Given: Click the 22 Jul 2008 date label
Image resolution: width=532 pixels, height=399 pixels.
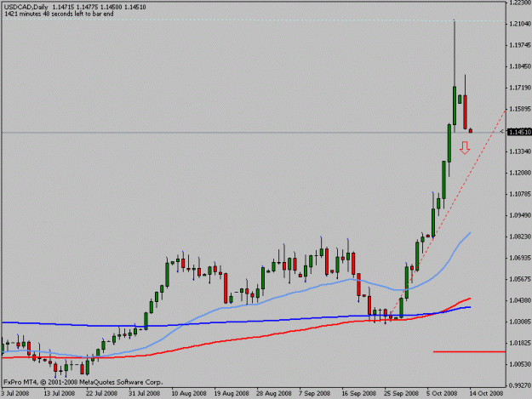Looking at the screenshot, I should tap(101, 394).
